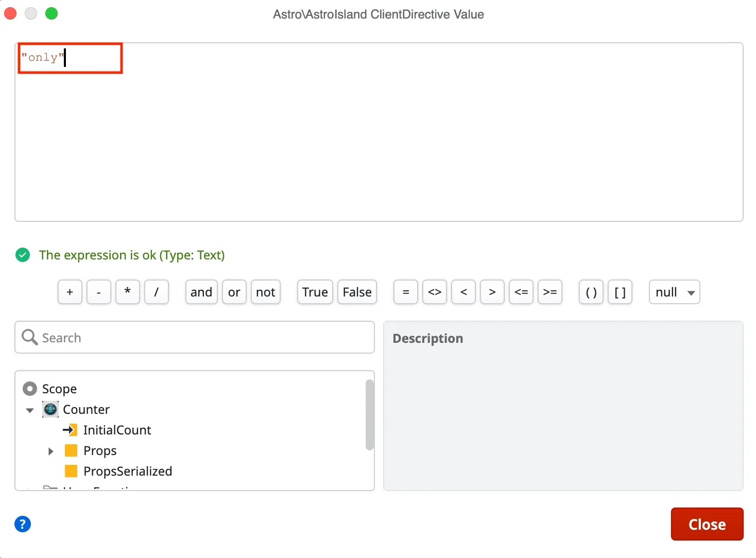
Task: Click the red Close button
Action: [x=707, y=524]
